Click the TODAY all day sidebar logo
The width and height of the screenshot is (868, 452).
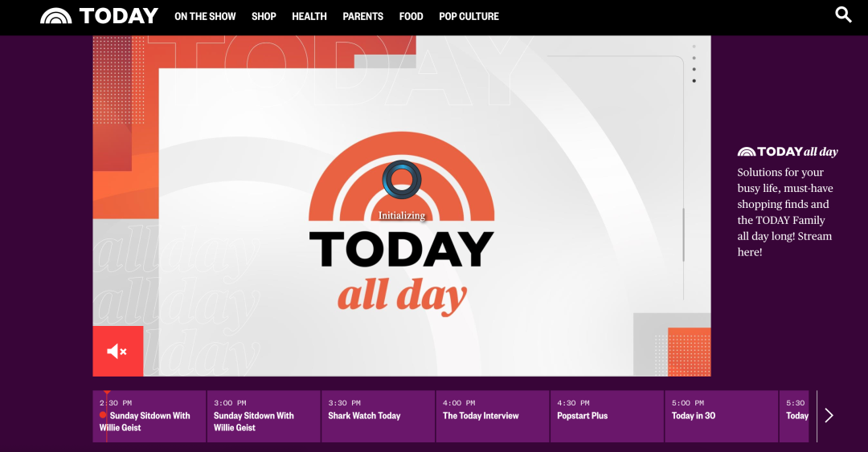(x=788, y=152)
